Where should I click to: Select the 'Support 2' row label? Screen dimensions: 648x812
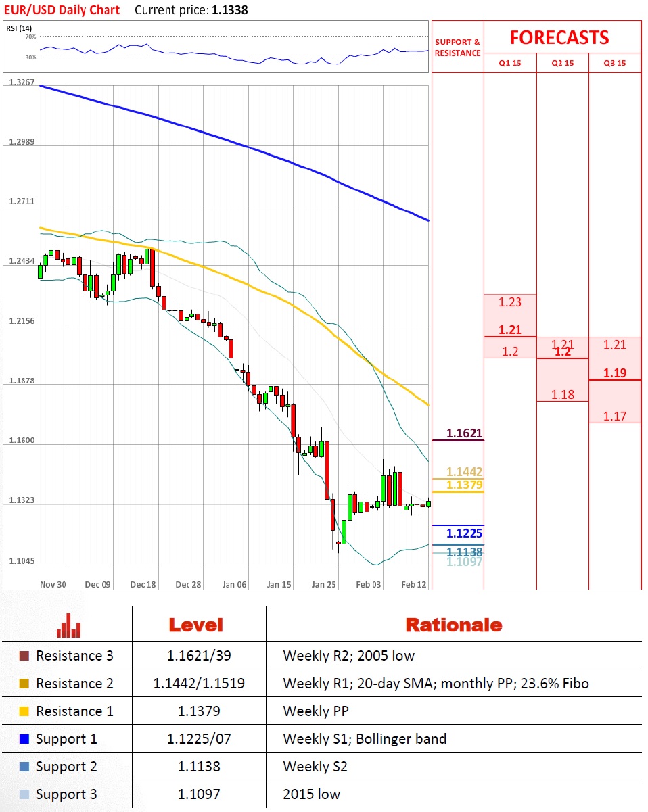point(66,767)
